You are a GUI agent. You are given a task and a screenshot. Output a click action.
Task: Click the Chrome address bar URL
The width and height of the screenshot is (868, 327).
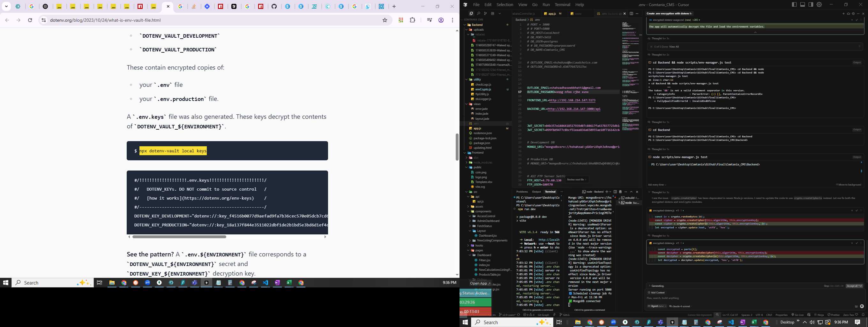click(105, 20)
